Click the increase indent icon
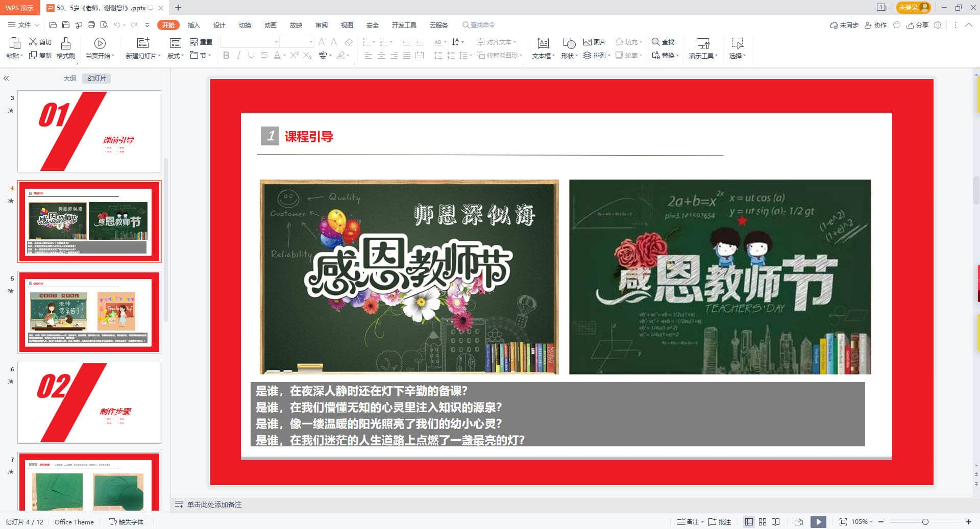Viewport: 980px width, 529px height. (x=420, y=42)
